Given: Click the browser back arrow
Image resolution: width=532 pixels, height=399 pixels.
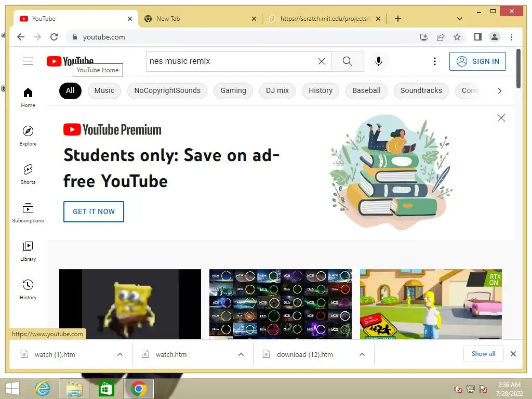Looking at the screenshot, I should (x=21, y=37).
